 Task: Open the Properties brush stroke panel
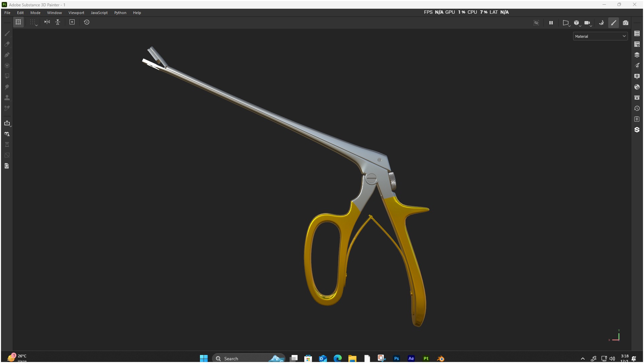click(637, 66)
